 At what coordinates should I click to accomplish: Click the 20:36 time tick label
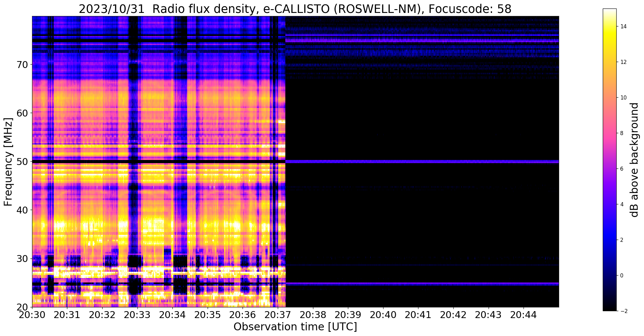pyautogui.click(x=243, y=314)
